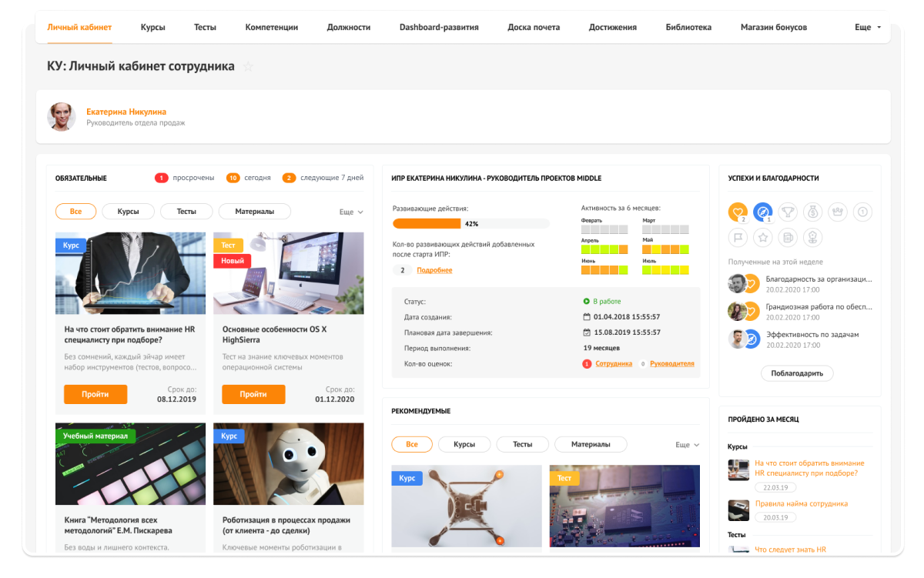Select the beer mug badge icon

[788, 237]
